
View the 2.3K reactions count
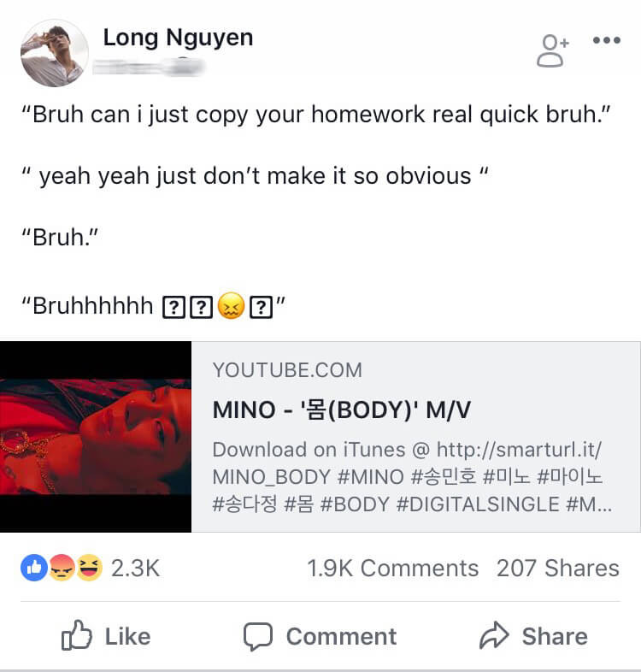[135, 569]
